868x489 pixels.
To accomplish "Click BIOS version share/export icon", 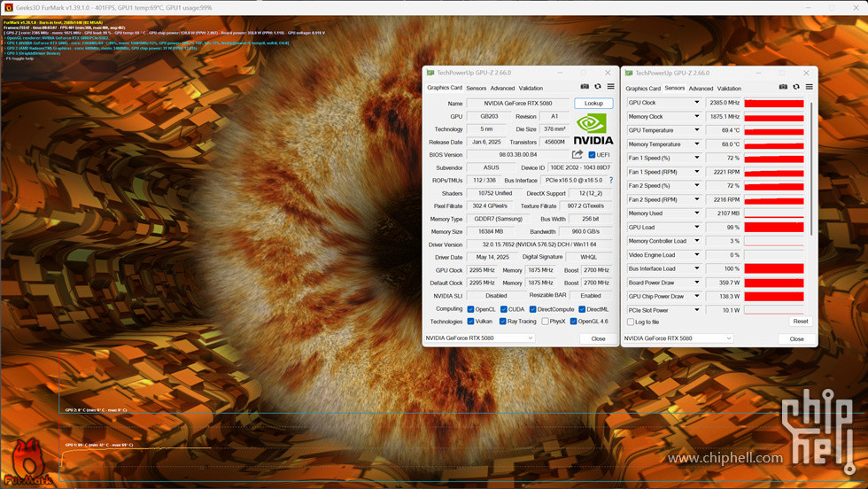I will pos(577,154).
